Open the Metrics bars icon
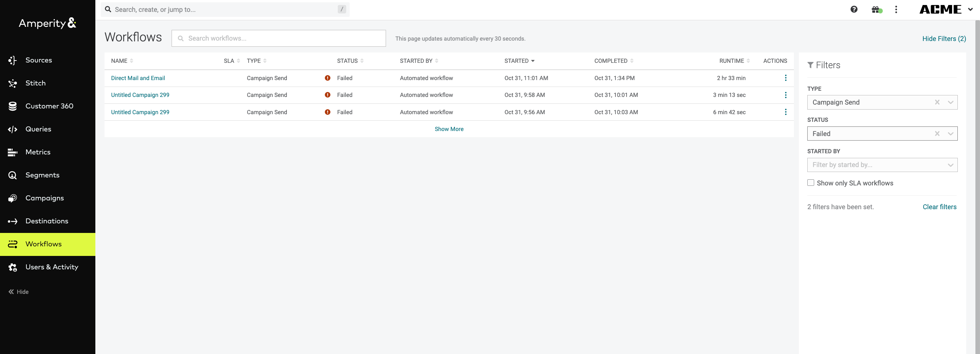The image size is (980, 354). pyautogui.click(x=13, y=152)
